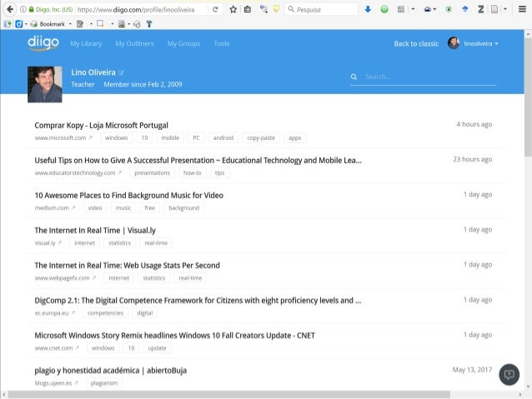Click the 'copy-paste' tag
The image size is (532, 399).
[x=261, y=138]
